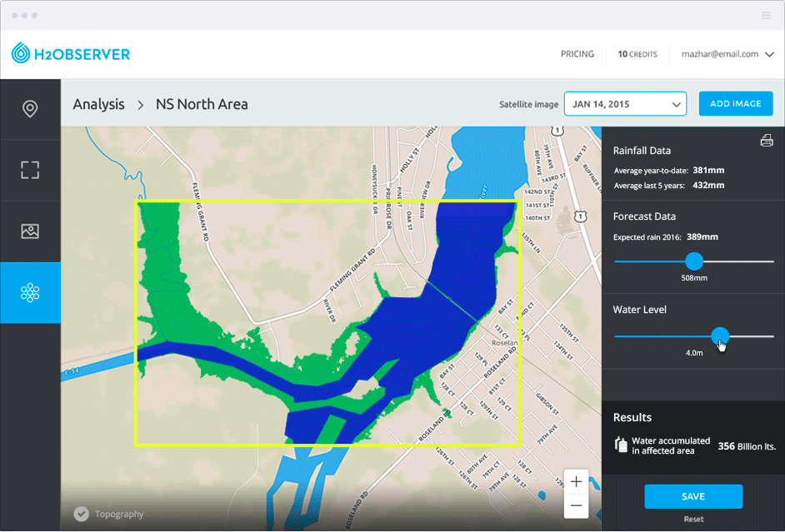Open the Pricing page
Screen dimensions: 785x532
tap(577, 54)
